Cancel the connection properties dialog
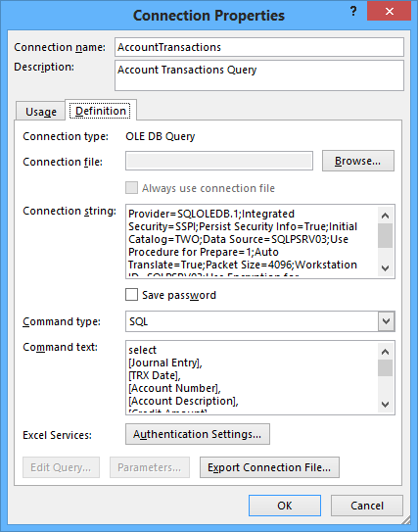 point(367,506)
